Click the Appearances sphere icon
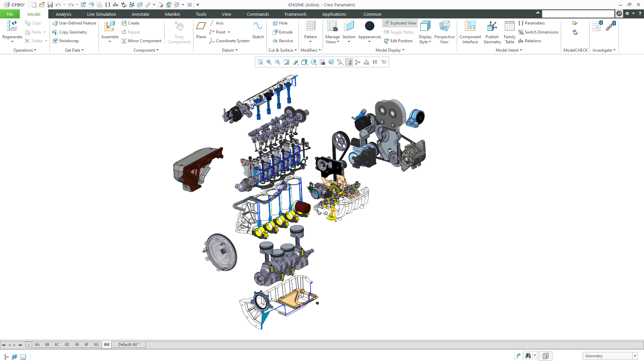 [369, 26]
